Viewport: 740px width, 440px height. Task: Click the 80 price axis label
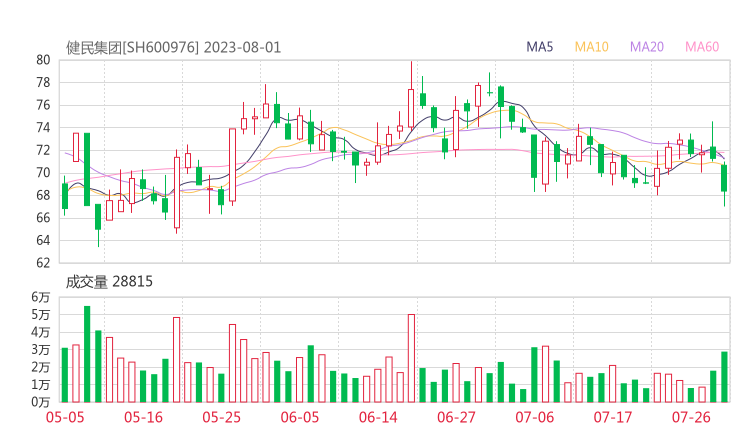click(x=43, y=60)
